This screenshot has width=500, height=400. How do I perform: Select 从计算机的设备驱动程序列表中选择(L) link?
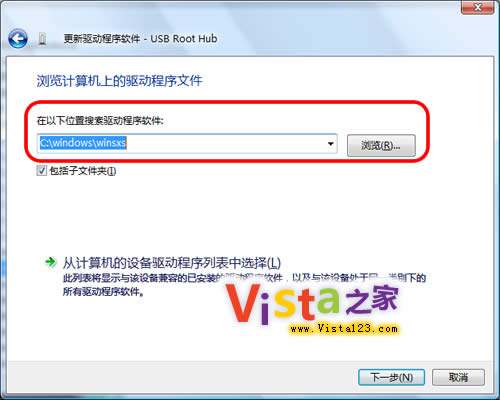[172, 263]
